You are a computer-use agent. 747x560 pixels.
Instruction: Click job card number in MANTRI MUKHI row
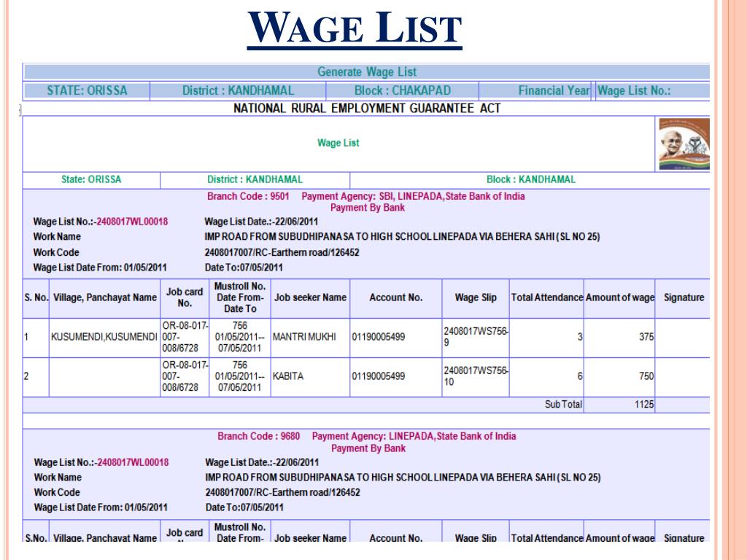[185, 337]
